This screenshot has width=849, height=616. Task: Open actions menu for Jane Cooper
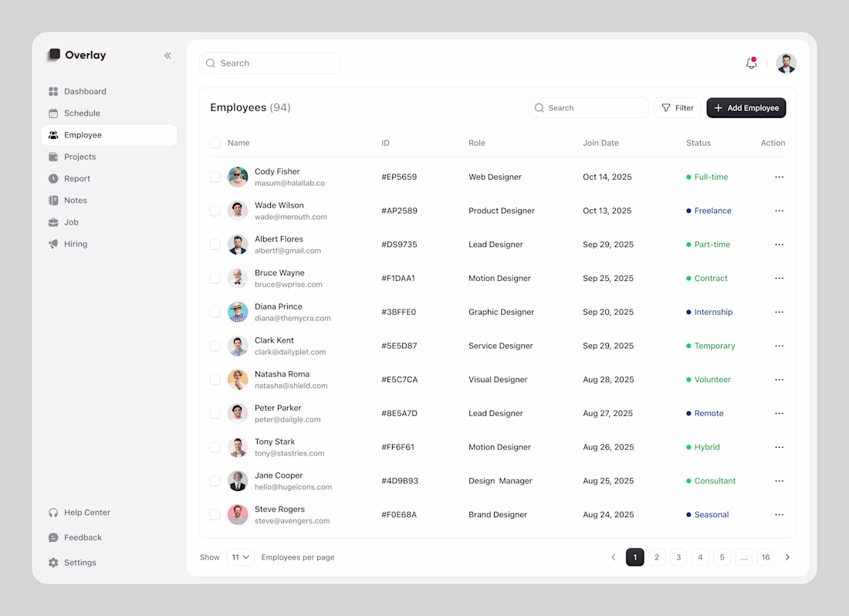779,481
